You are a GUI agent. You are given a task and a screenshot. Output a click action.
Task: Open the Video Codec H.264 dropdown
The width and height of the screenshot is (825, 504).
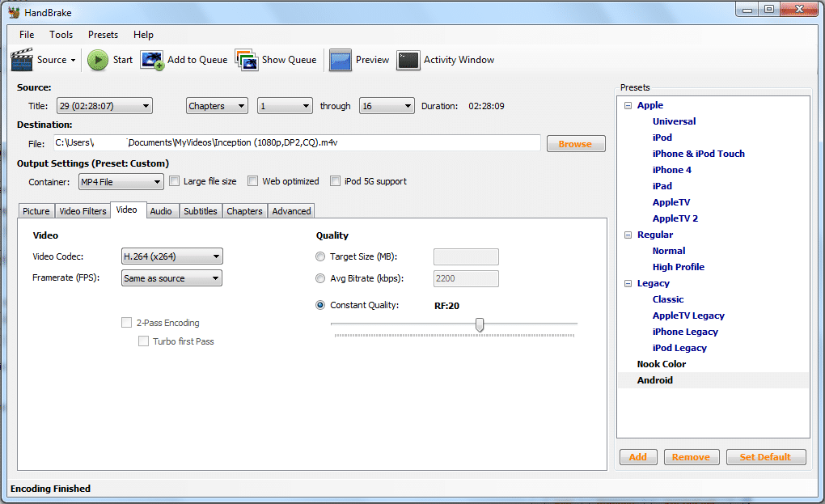172,256
